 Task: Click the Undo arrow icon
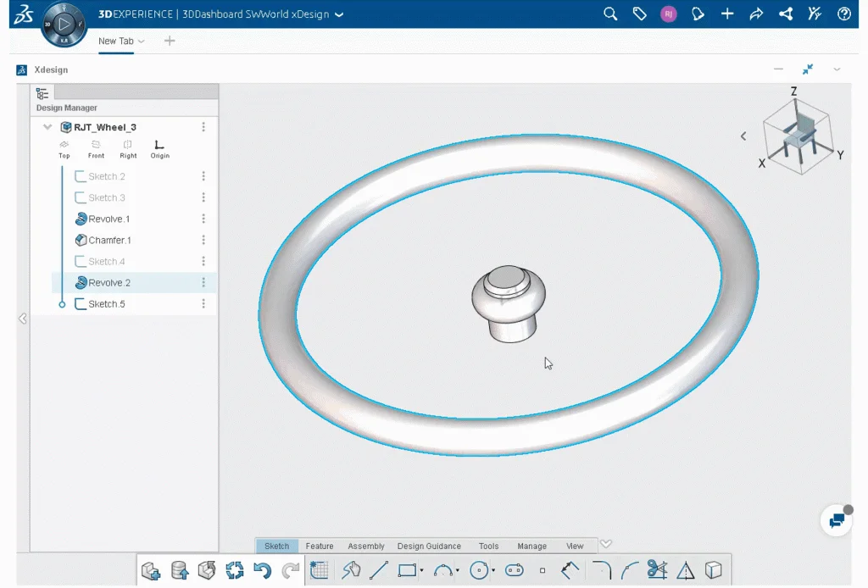click(x=262, y=570)
